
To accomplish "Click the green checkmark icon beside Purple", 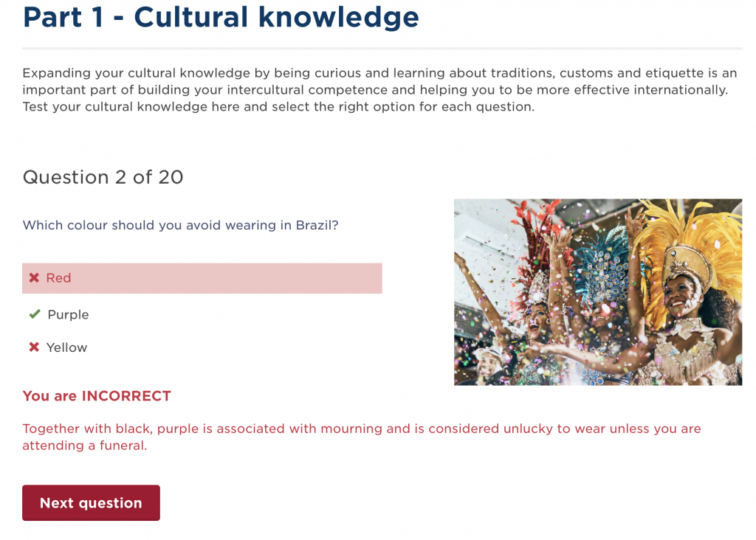I will (34, 314).
